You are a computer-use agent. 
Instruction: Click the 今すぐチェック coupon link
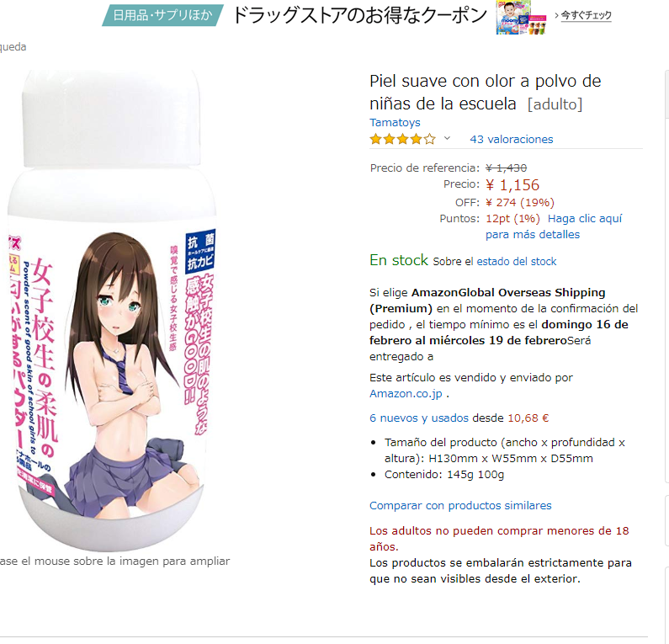(x=586, y=16)
